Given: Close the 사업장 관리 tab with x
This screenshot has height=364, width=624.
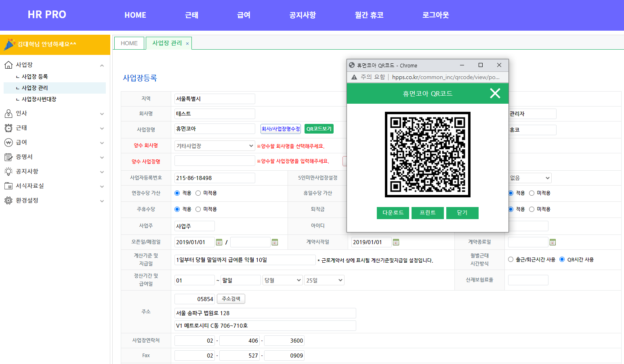Looking at the screenshot, I should point(187,44).
